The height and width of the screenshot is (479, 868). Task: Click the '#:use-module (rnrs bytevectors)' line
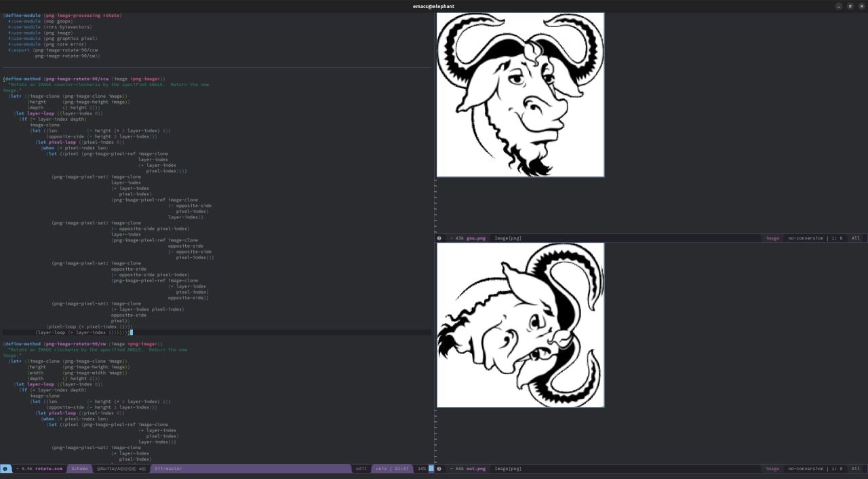click(x=52, y=27)
